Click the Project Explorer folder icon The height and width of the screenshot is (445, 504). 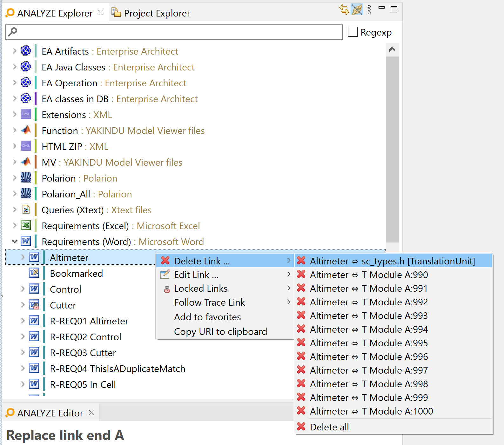(x=117, y=12)
